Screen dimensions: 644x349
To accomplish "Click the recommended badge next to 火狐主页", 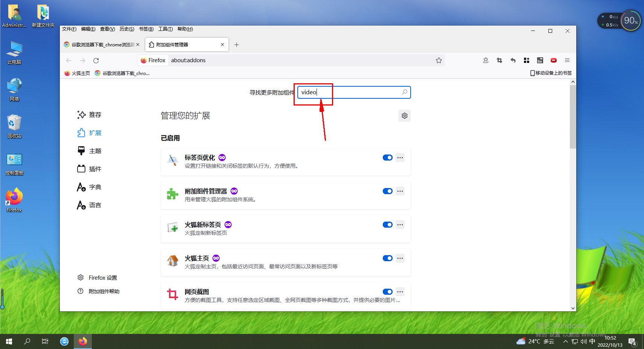I will (216, 258).
